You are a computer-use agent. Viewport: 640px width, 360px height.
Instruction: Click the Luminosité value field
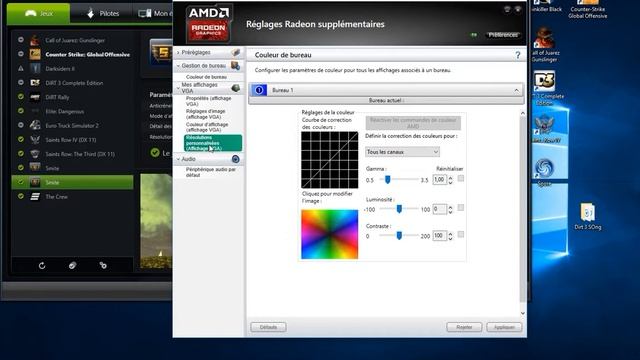440,209
